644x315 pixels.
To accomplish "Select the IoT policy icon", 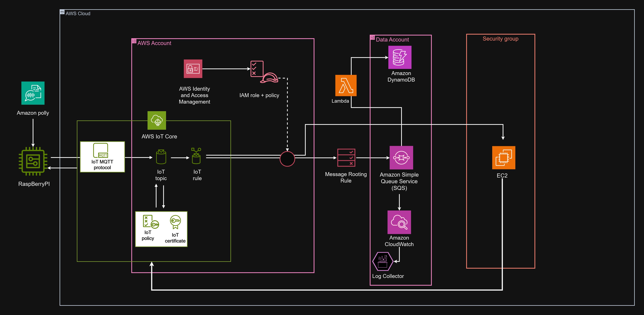I will click(151, 221).
